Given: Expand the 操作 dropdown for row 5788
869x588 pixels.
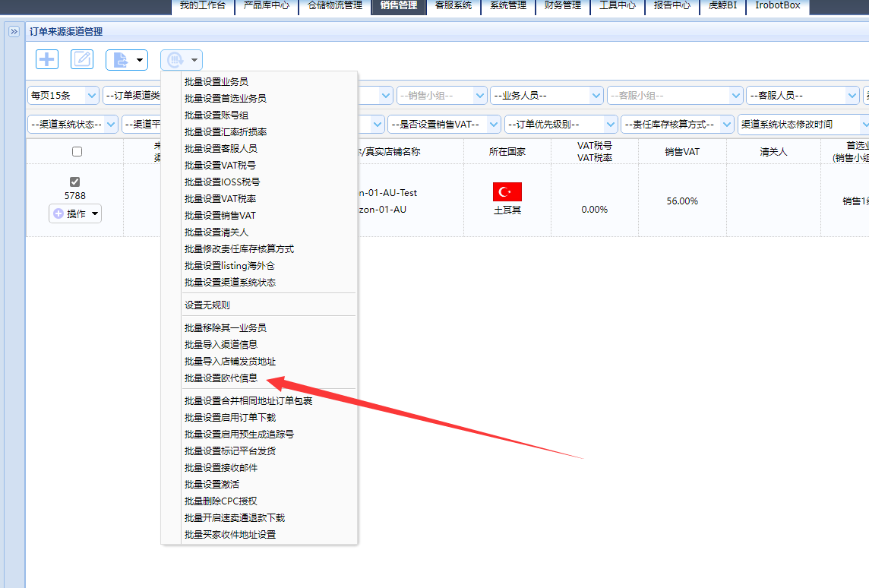Looking at the screenshot, I should 75,213.
